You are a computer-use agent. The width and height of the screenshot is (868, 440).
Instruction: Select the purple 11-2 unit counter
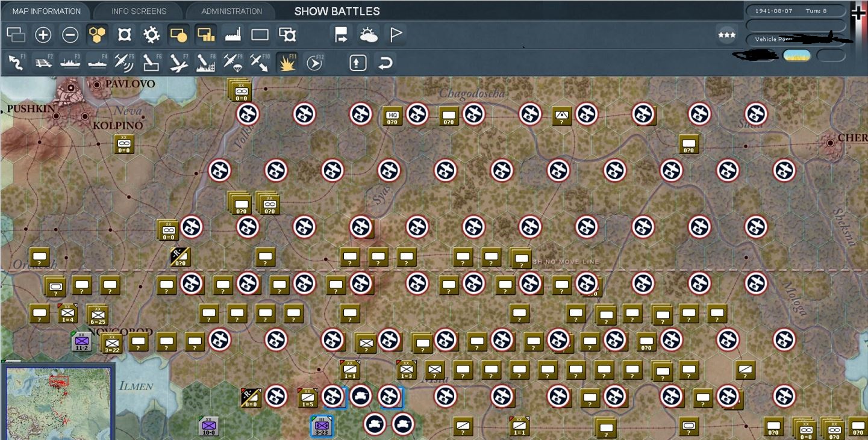[81, 342]
